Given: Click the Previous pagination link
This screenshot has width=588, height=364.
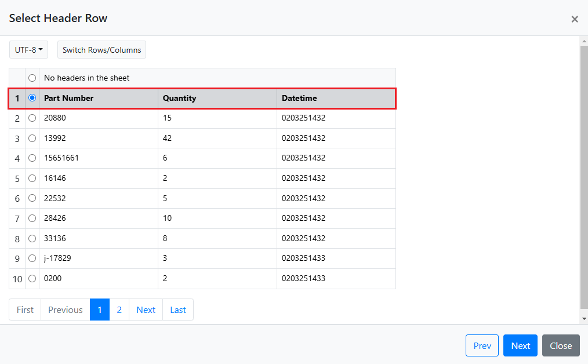Looking at the screenshot, I should click(x=65, y=310).
